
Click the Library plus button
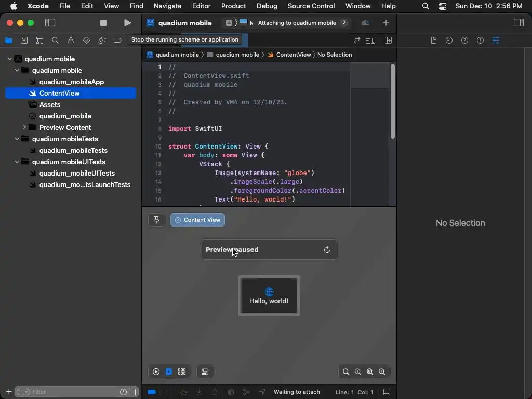(x=386, y=23)
